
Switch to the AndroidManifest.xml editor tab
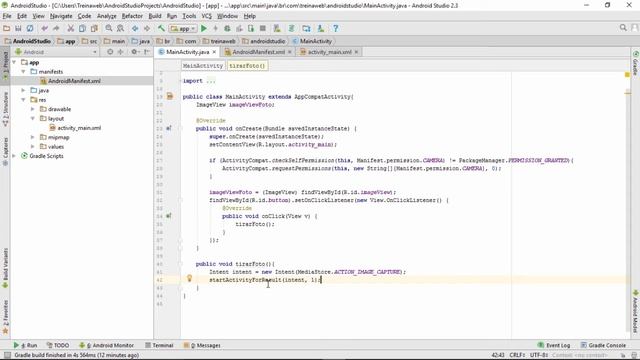click(258, 52)
